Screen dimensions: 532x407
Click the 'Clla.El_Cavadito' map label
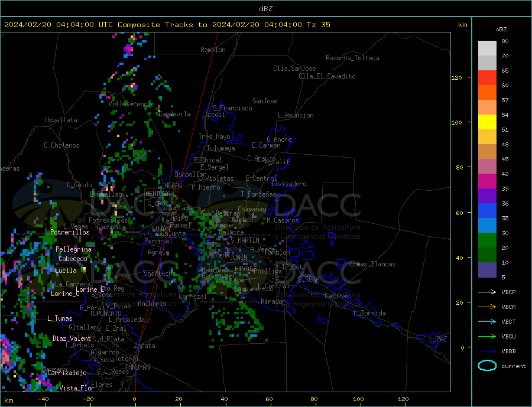pos(327,76)
